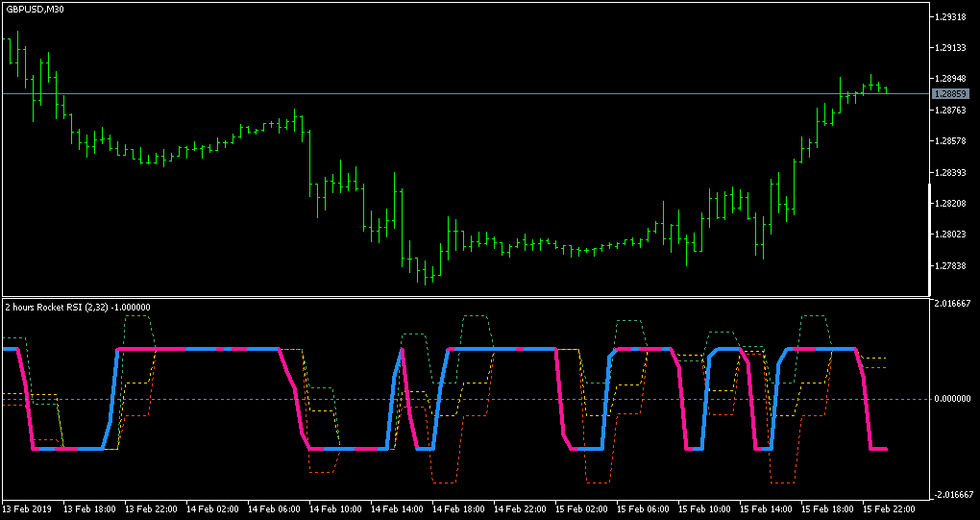Click the 13 Feb 22:00 time label
The width and height of the screenshot is (980, 520).
tap(151, 509)
